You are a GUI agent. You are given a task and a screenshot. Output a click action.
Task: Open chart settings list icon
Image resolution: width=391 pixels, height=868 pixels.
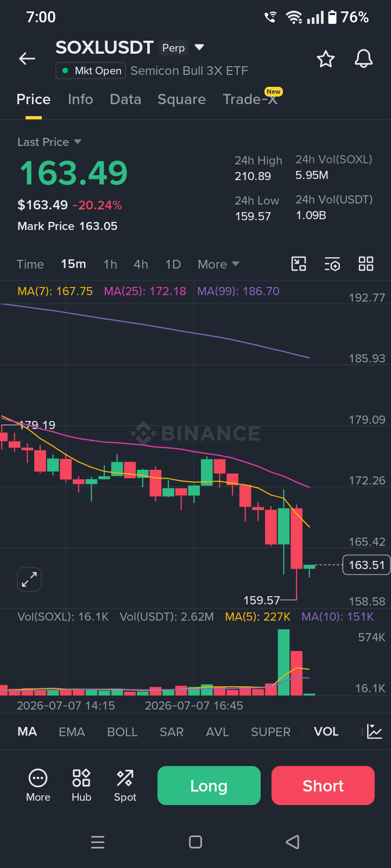(x=332, y=264)
